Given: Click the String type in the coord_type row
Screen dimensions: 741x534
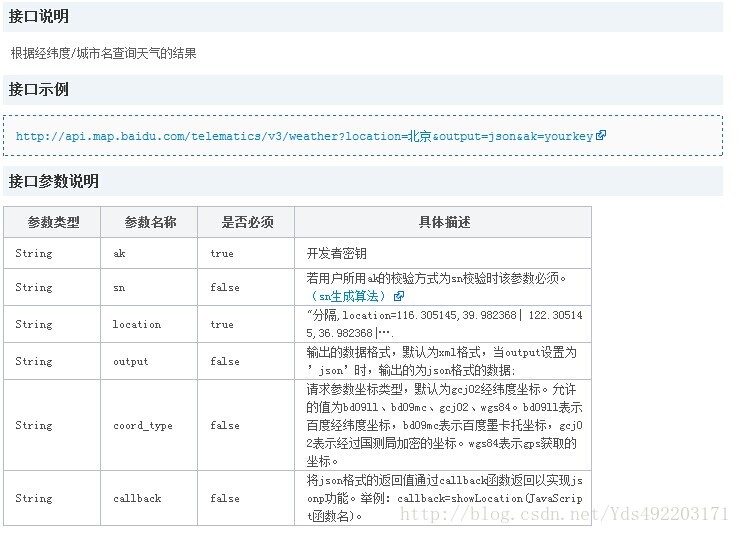Looking at the screenshot, I should coord(34,425).
